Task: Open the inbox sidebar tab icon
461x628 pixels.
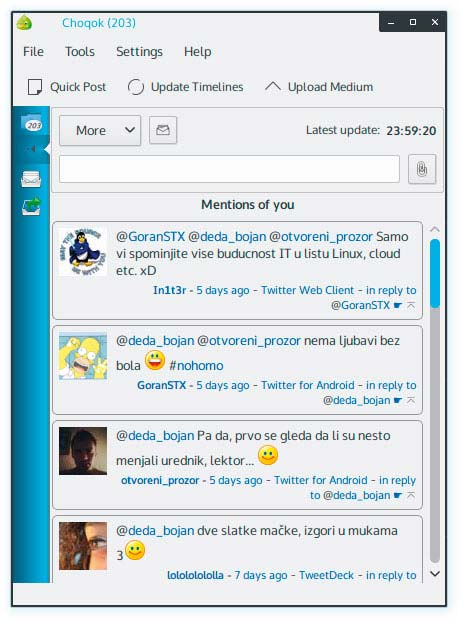Action: click(x=31, y=179)
